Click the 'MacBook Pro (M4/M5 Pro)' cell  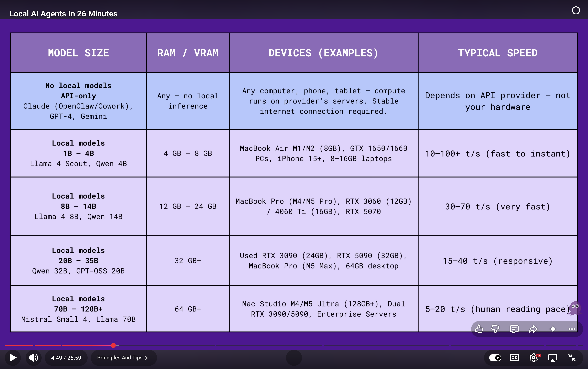(324, 206)
